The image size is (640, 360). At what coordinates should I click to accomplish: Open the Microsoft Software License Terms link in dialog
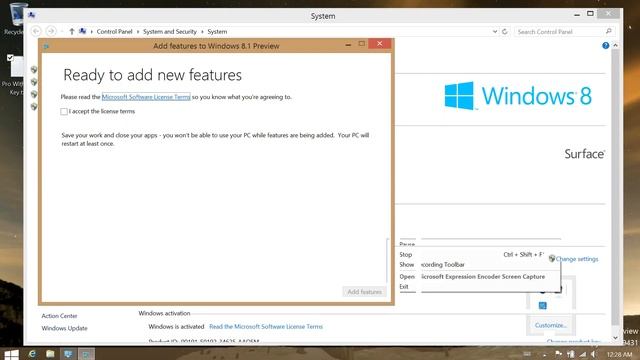click(x=146, y=97)
